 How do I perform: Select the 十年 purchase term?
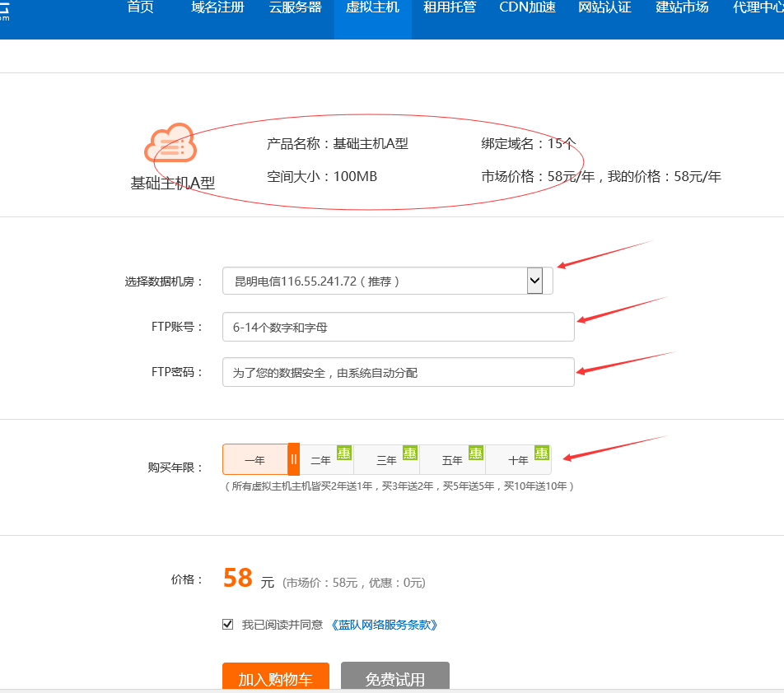[517, 459]
